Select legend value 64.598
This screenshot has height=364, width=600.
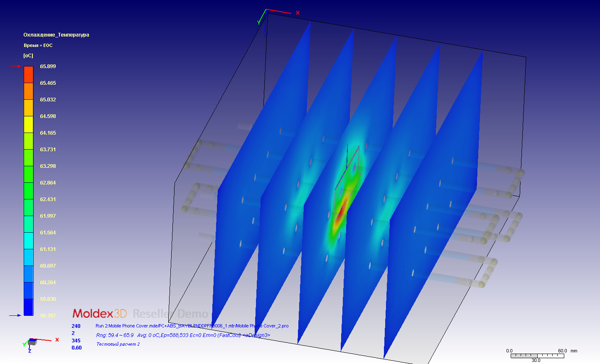(x=48, y=116)
